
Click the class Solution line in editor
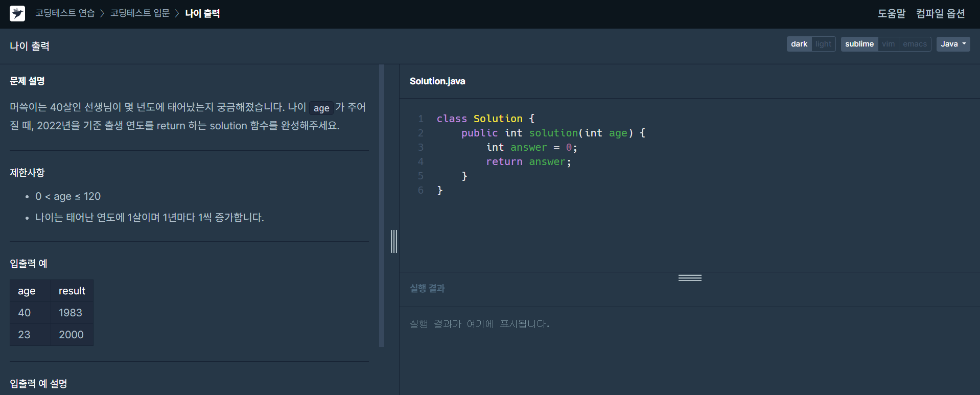(485, 119)
